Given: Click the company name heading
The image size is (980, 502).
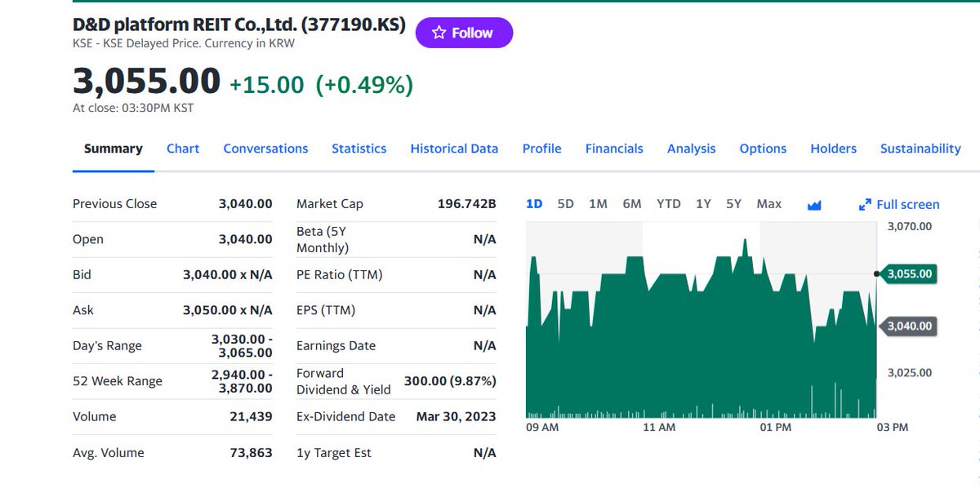Looking at the screenshot, I should [239, 25].
